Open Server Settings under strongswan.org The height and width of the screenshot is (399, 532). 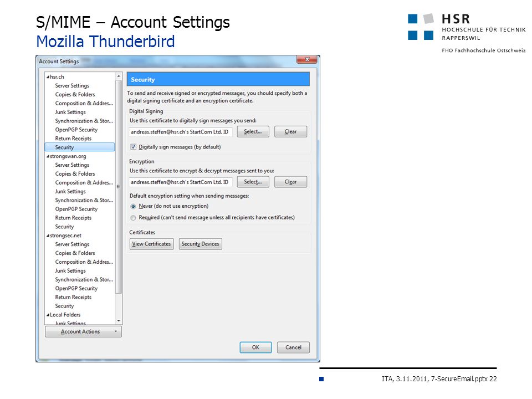coord(72,165)
